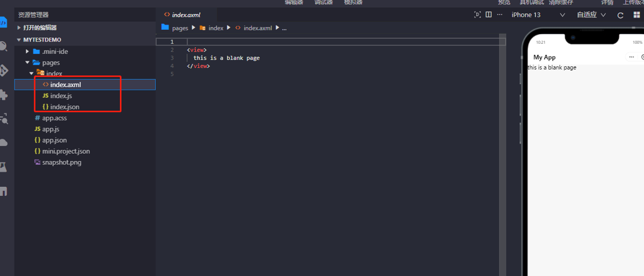Click the closing </view> tag
644x276 pixels.
[198, 66]
